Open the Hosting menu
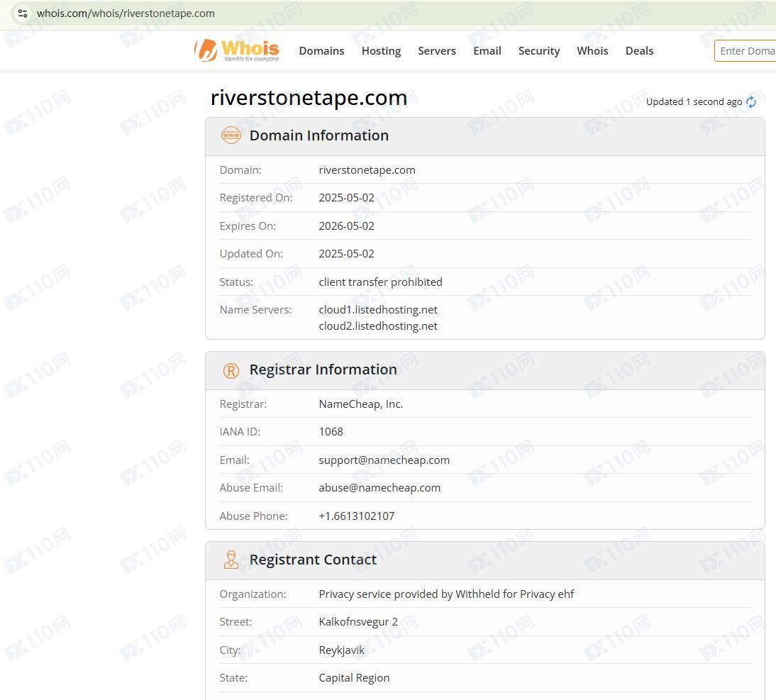This screenshot has height=700, width=776. click(381, 51)
